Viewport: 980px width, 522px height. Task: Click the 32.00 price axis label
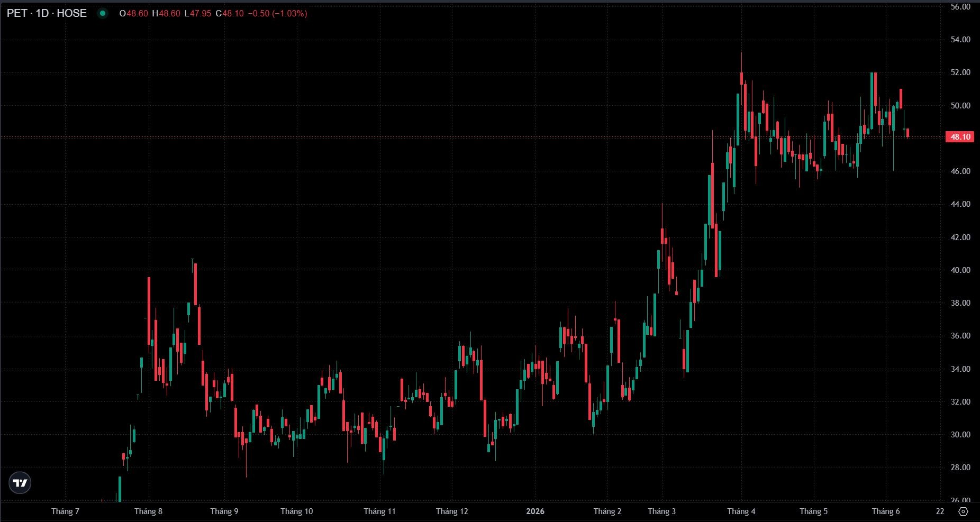(960, 402)
